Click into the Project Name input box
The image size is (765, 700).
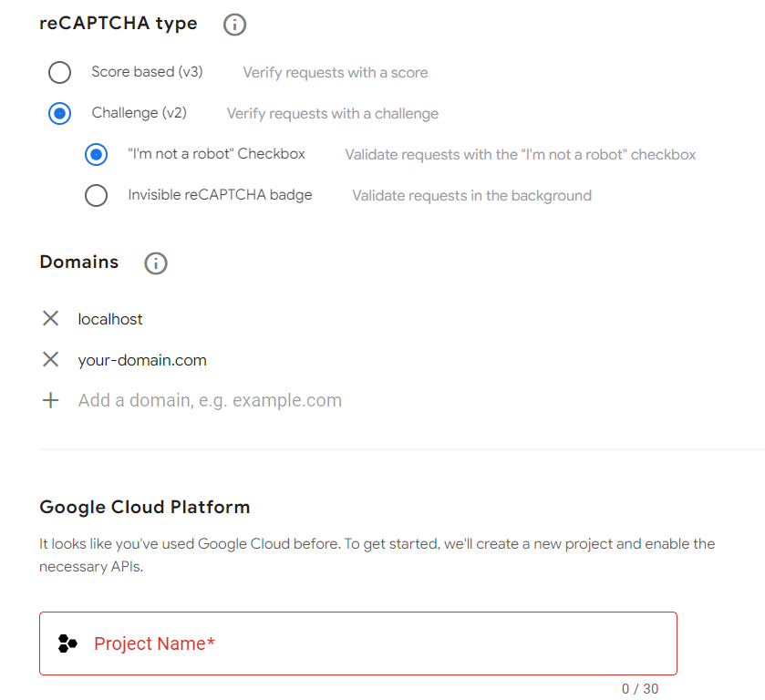click(383, 643)
